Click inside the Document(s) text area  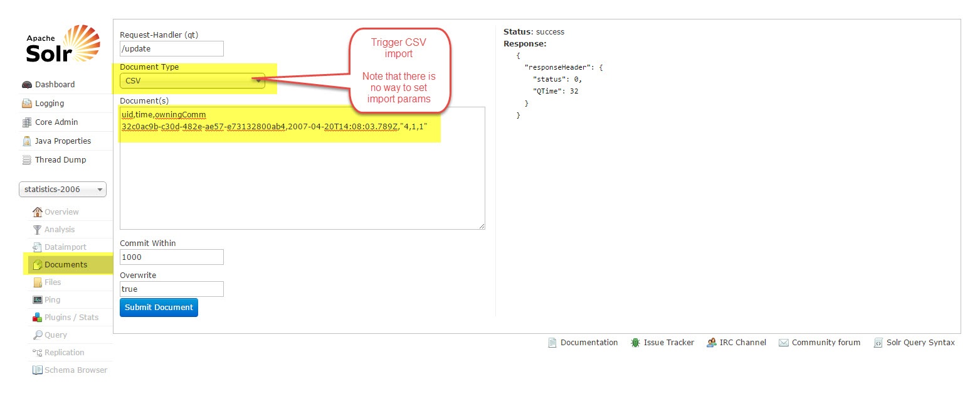302,182
